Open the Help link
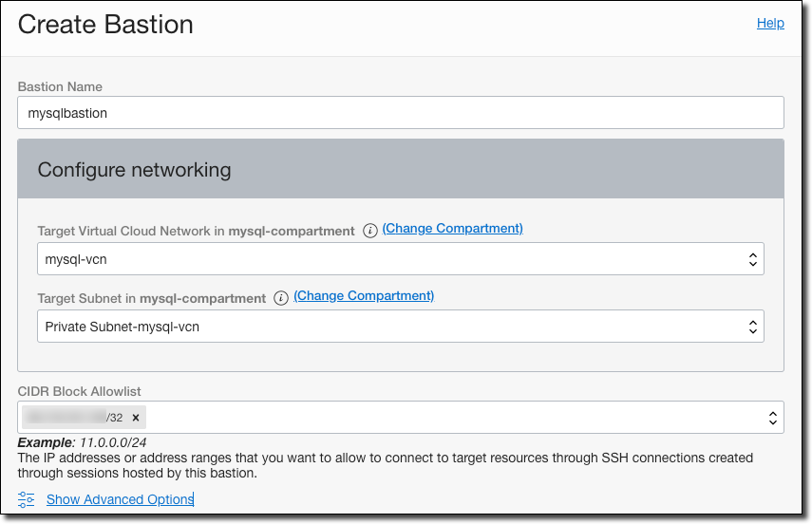Image resolution: width=812 pixels, height=524 pixels. 770,23
